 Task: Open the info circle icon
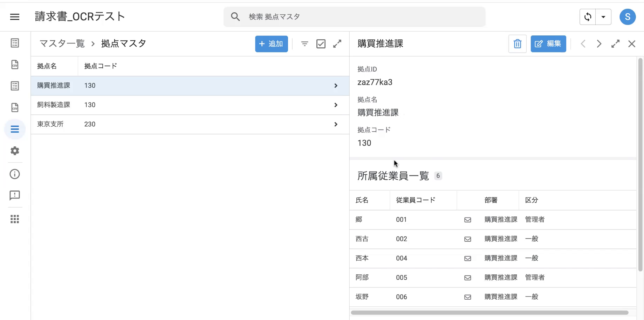(15, 174)
